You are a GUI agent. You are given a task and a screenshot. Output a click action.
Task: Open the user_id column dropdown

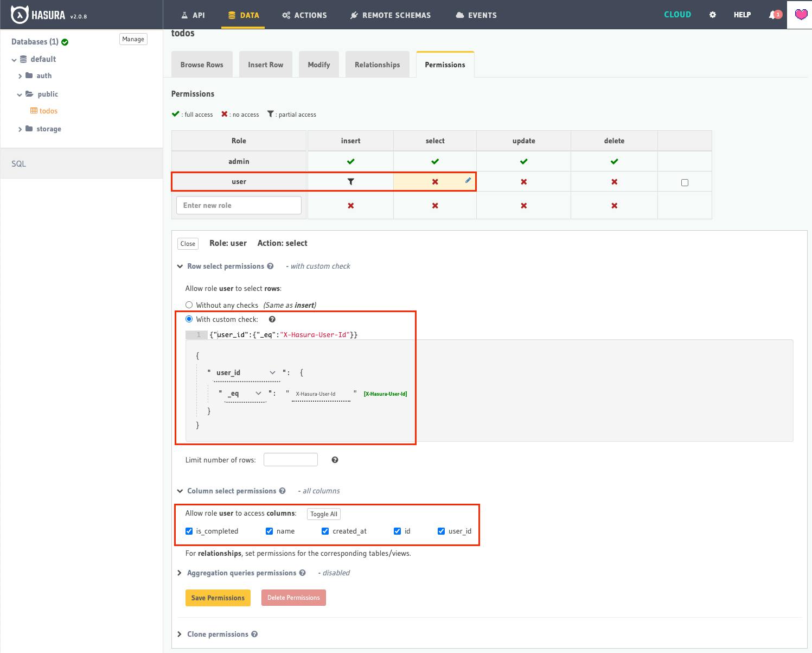pyautogui.click(x=246, y=373)
